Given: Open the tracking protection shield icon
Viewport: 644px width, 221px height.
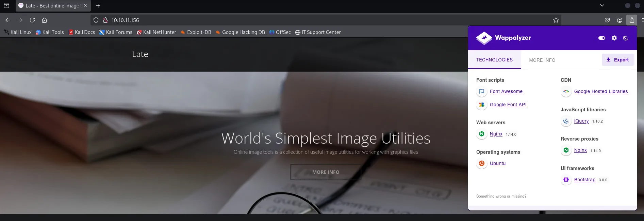Looking at the screenshot, I should click(96, 20).
